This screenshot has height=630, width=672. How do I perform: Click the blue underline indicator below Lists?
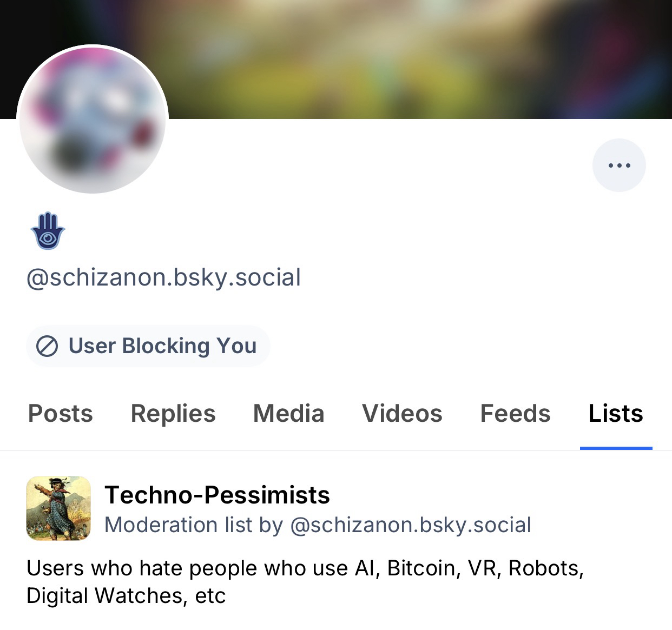pos(616,448)
